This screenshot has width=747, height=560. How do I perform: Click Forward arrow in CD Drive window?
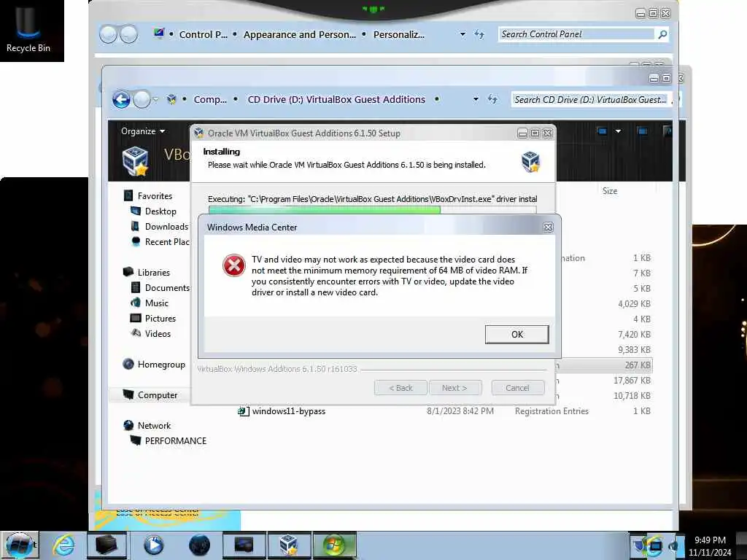click(x=141, y=99)
